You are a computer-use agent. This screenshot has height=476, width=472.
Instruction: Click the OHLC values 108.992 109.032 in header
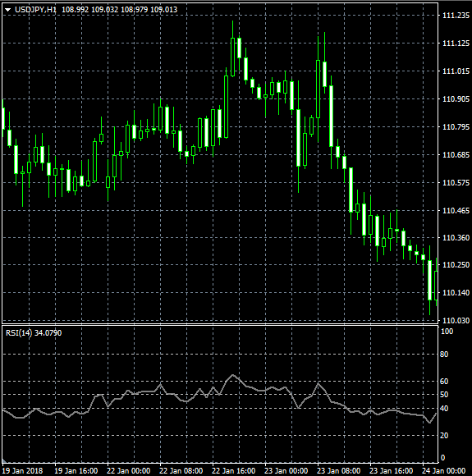point(89,10)
